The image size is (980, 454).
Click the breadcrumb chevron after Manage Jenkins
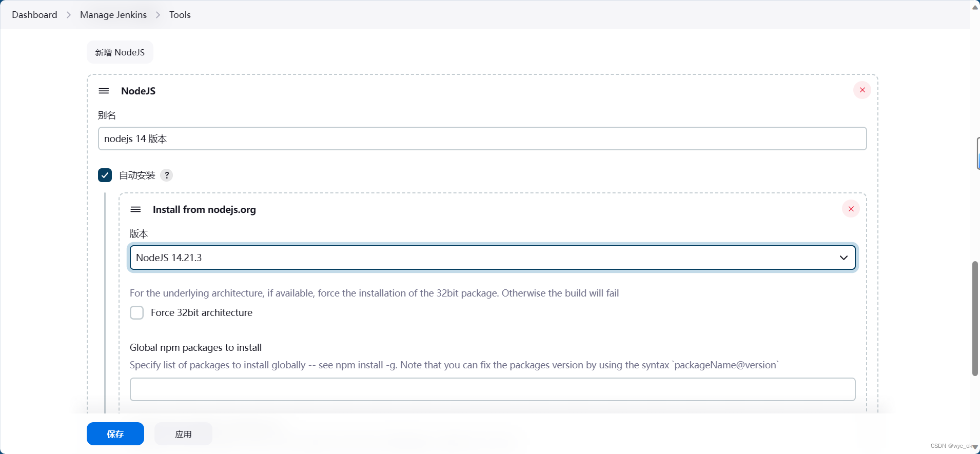pos(158,15)
